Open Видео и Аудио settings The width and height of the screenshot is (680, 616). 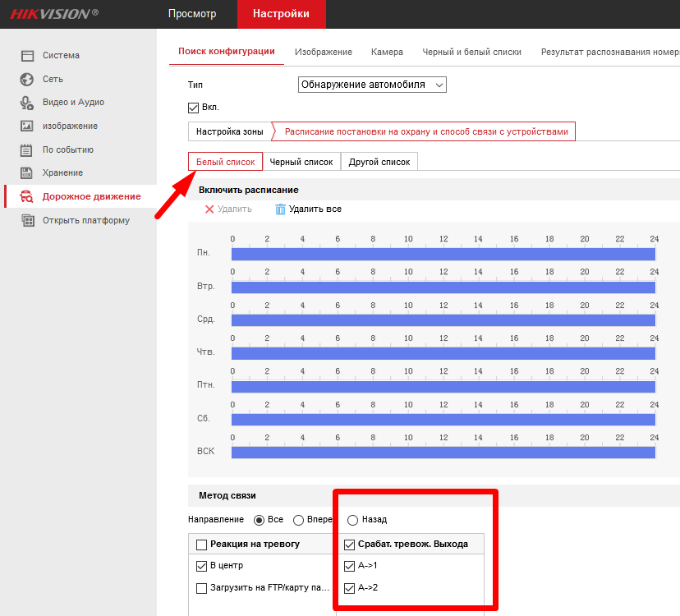pos(73,103)
